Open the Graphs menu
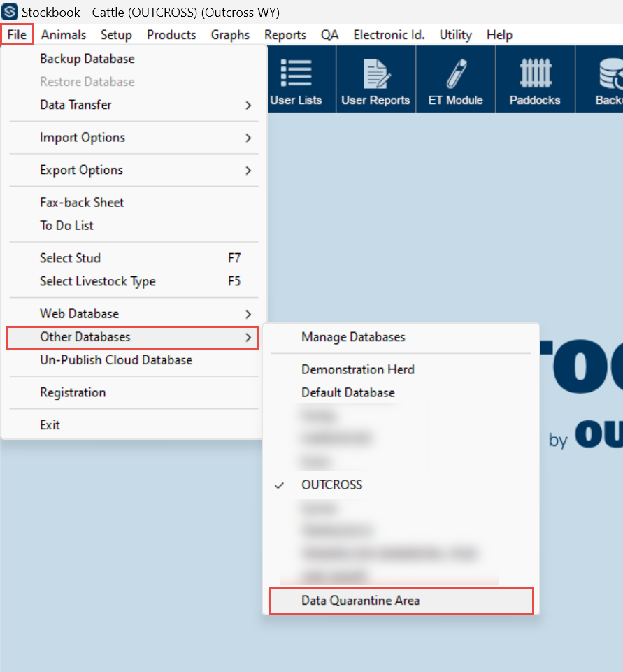The image size is (623, 672). 230,34
